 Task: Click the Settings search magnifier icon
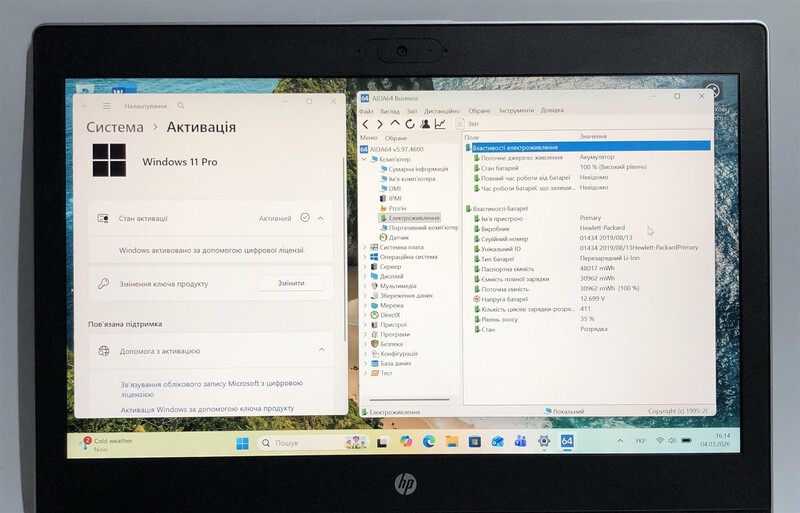[181, 106]
